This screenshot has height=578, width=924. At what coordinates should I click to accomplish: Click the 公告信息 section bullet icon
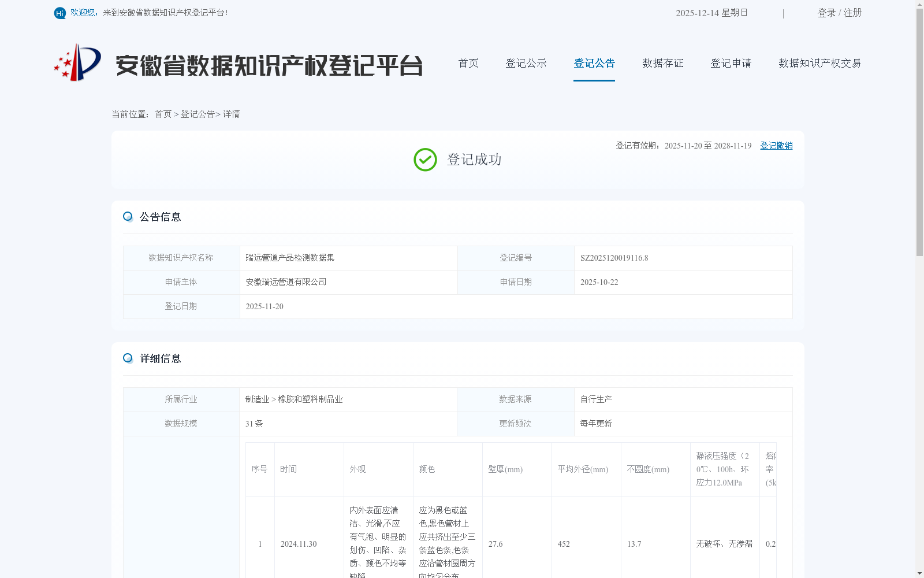coord(128,217)
